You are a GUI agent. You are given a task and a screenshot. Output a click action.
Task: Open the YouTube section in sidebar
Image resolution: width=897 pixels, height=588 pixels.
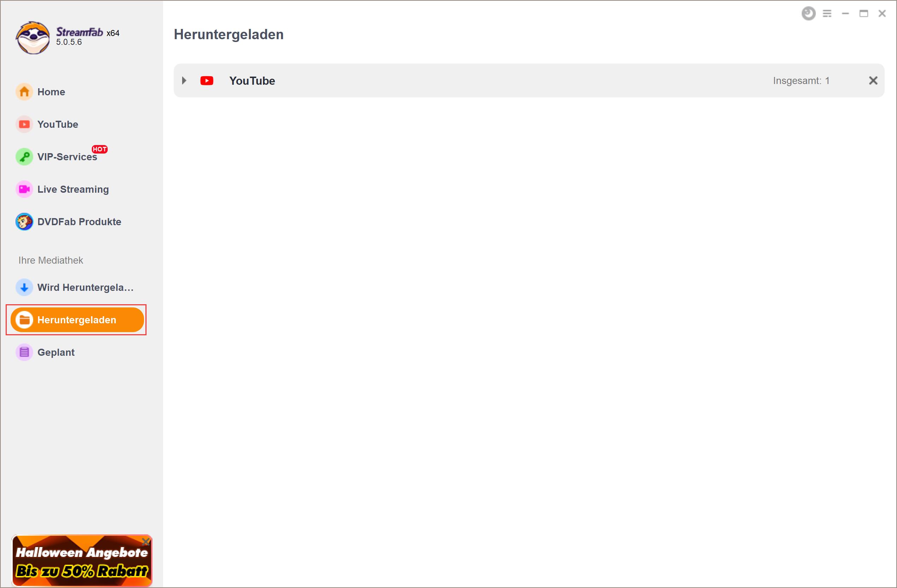[58, 124]
